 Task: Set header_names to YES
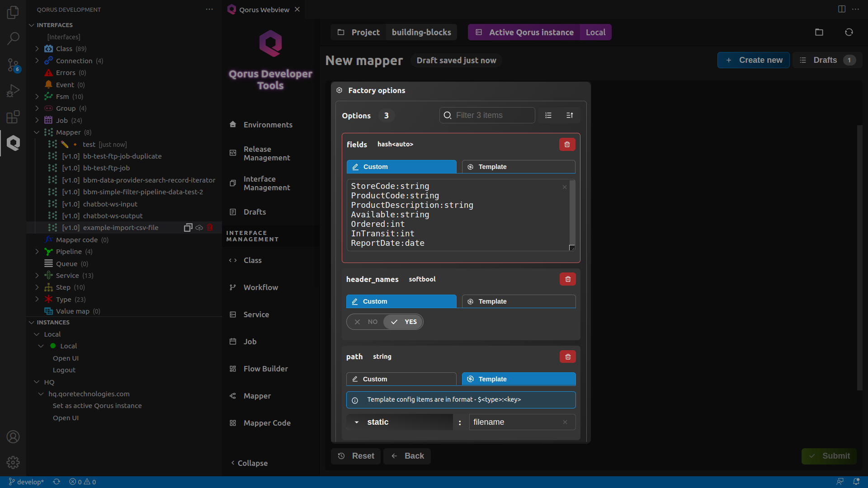(403, 322)
